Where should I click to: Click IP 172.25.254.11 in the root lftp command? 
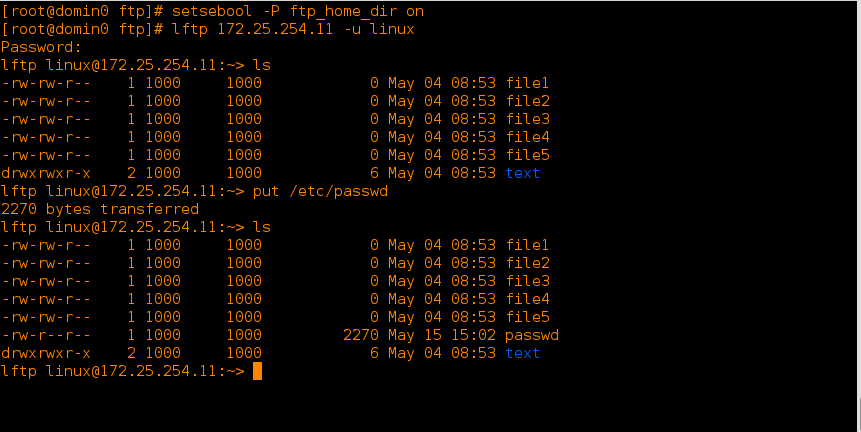tap(275, 29)
